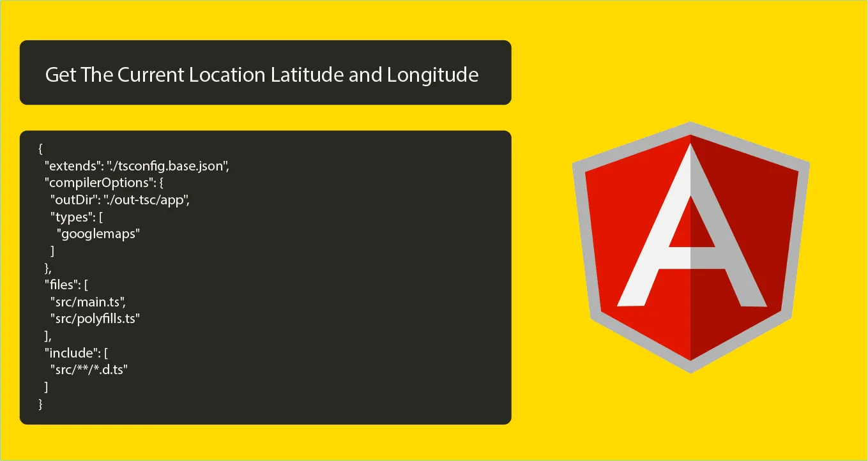This screenshot has height=461, width=868.
Task: Click the "files": [ line
Action: click(66, 284)
